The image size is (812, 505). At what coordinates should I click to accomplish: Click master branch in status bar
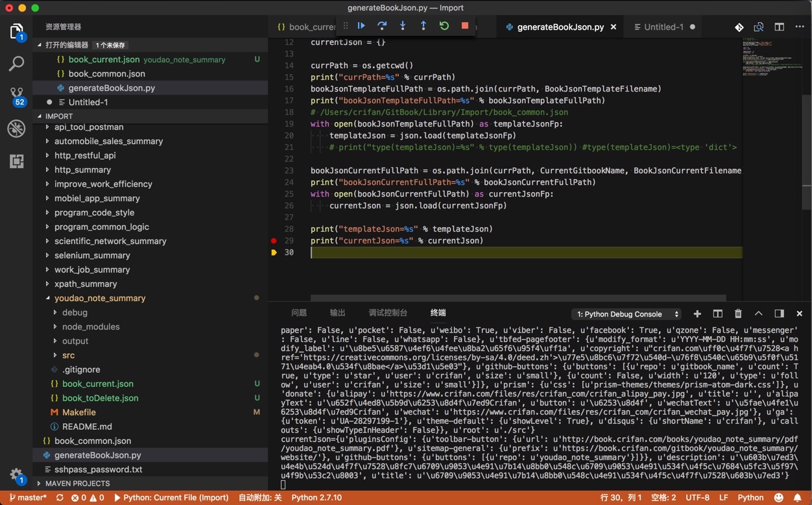(28, 498)
